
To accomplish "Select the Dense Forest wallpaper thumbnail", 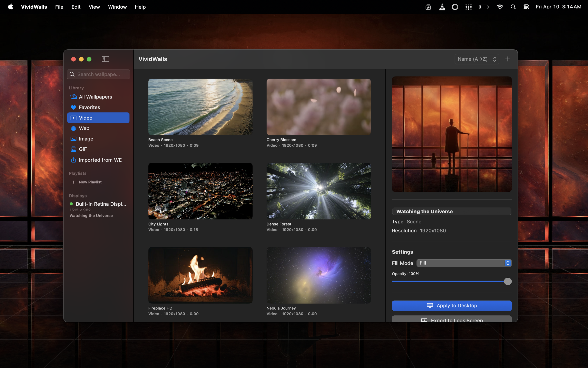I will pos(318,191).
